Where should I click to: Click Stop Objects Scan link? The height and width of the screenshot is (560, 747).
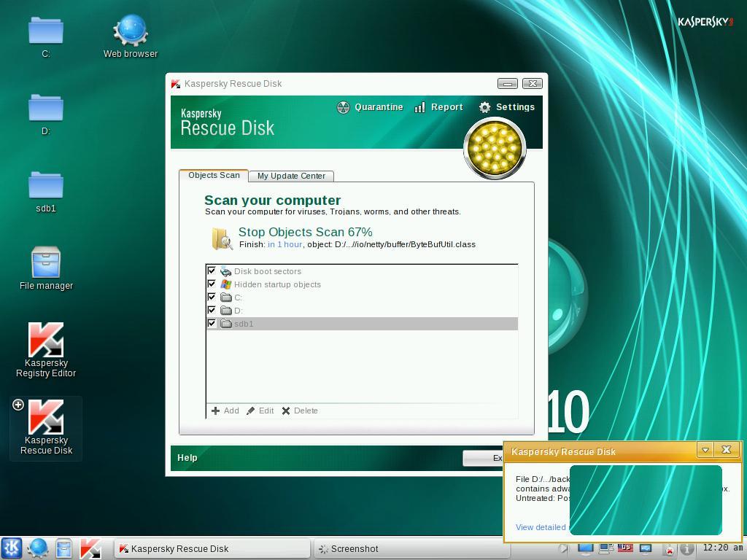tap(305, 232)
